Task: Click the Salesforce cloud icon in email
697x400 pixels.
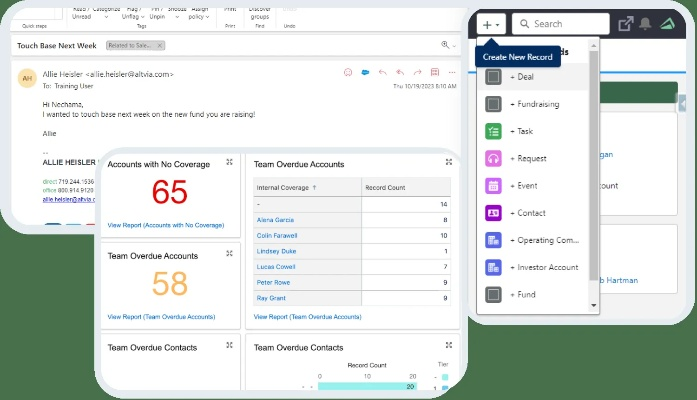Action: pyautogui.click(x=366, y=73)
